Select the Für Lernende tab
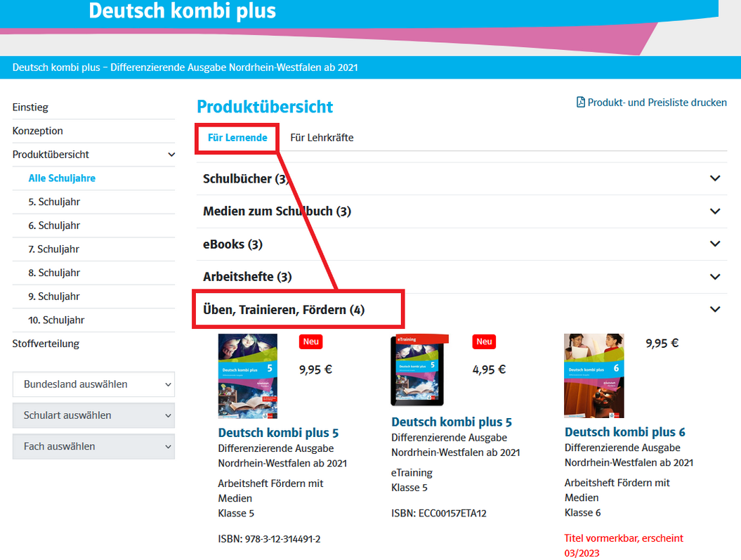741x560 pixels. click(237, 138)
